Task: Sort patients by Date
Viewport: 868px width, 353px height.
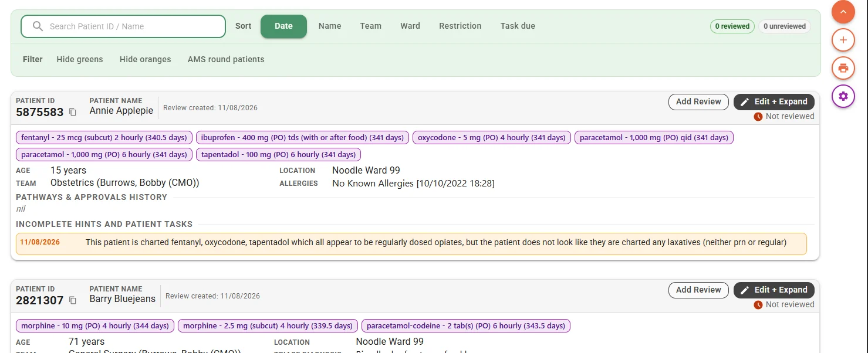Action: click(x=283, y=26)
